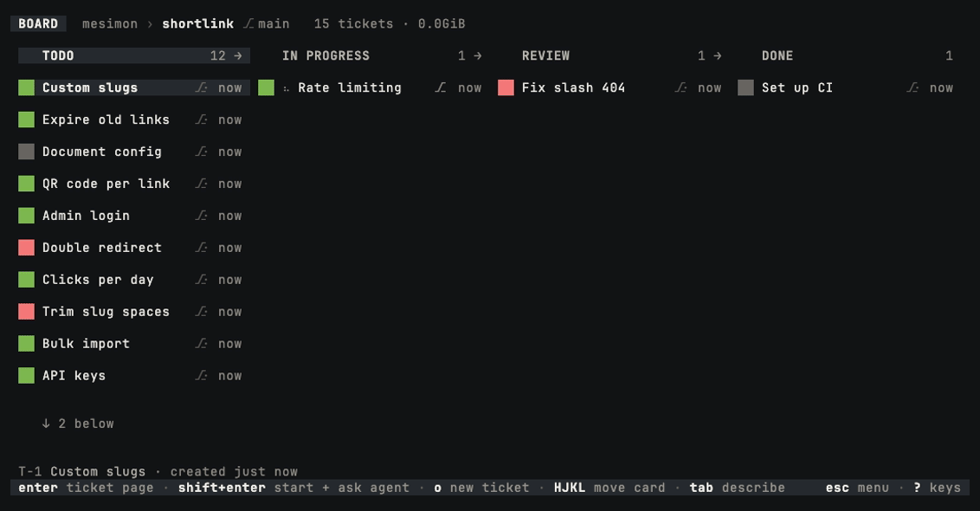
Task: Click the tab describe hint
Action: coord(738,488)
